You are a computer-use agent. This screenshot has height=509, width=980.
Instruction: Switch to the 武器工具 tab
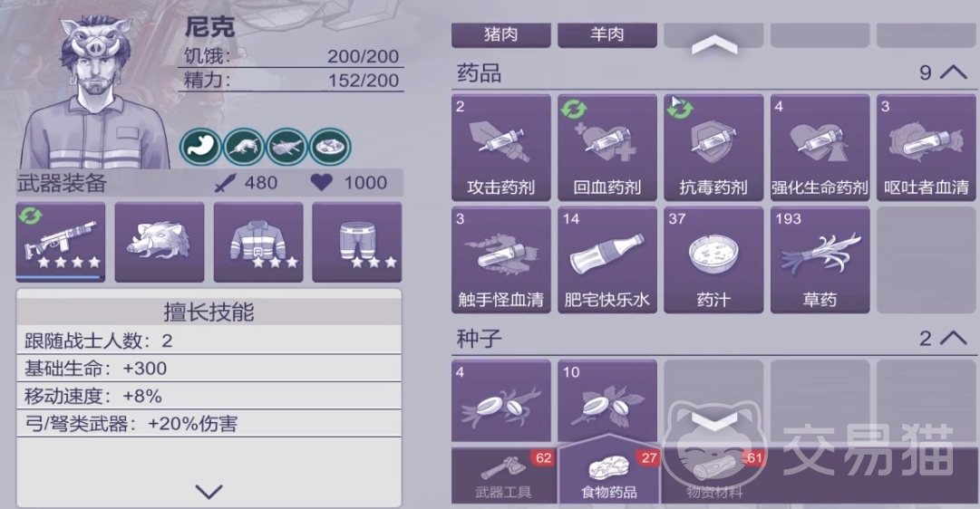pyautogui.click(x=504, y=475)
